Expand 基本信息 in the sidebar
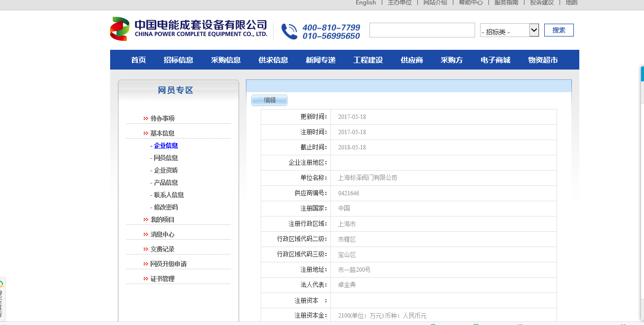The height and width of the screenshot is (325, 644). coord(162,133)
